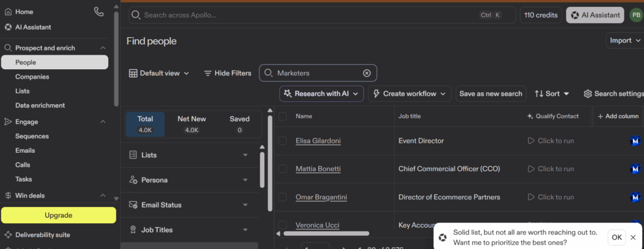Run Qualify Contact for Elisa Gilardoni
644x249 pixels.
tap(551, 141)
